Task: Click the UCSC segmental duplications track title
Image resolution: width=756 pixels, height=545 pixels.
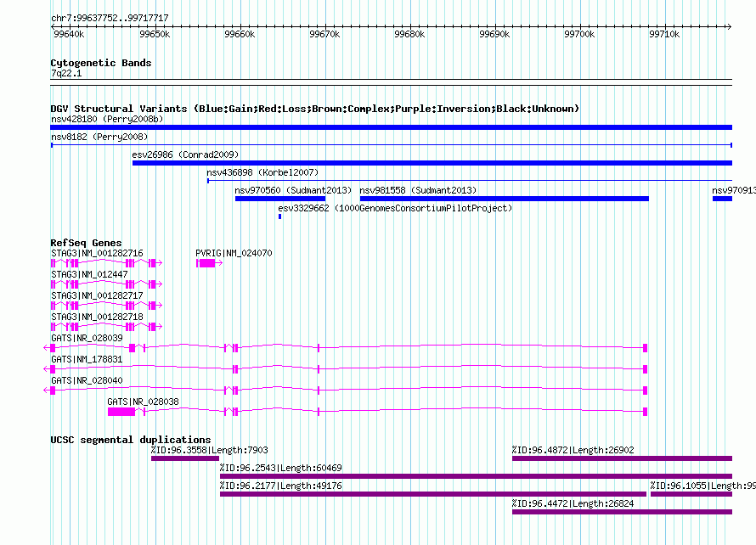Action: [x=131, y=440]
